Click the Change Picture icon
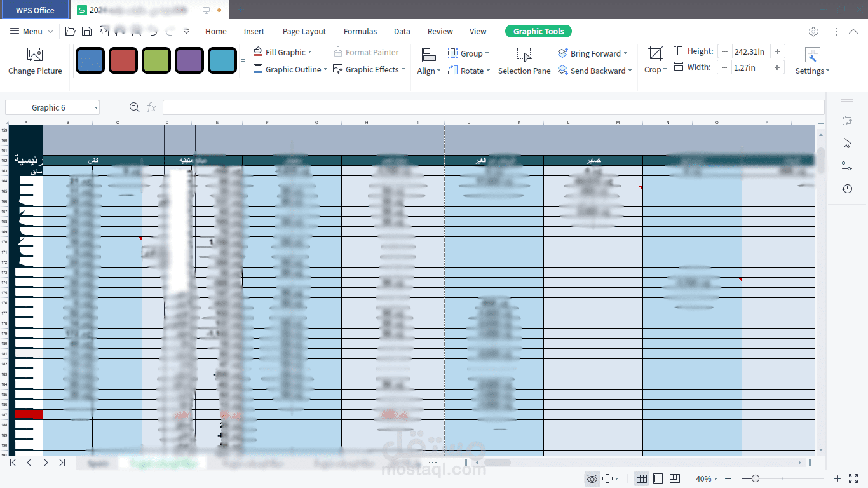 [35, 55]
